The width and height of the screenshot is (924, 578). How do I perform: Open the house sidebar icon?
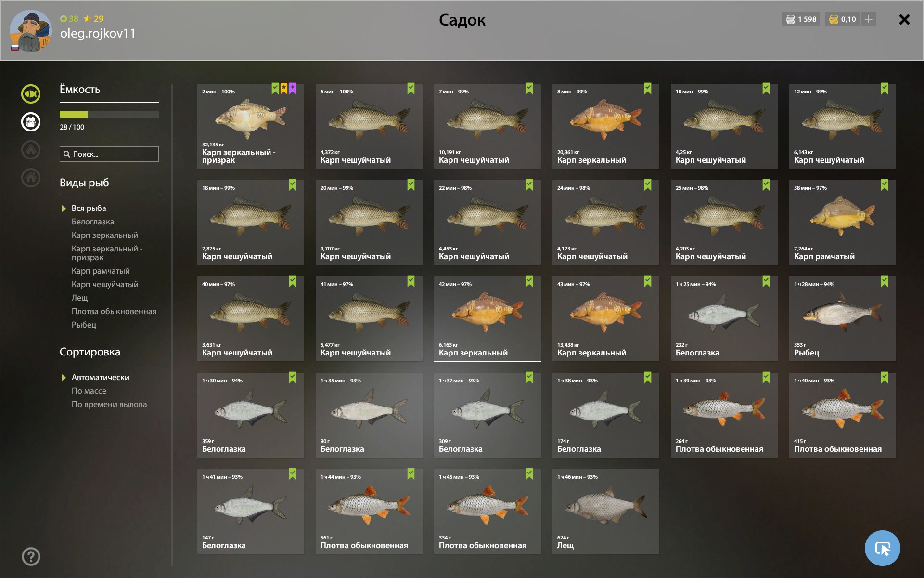[x=31, y=178]
